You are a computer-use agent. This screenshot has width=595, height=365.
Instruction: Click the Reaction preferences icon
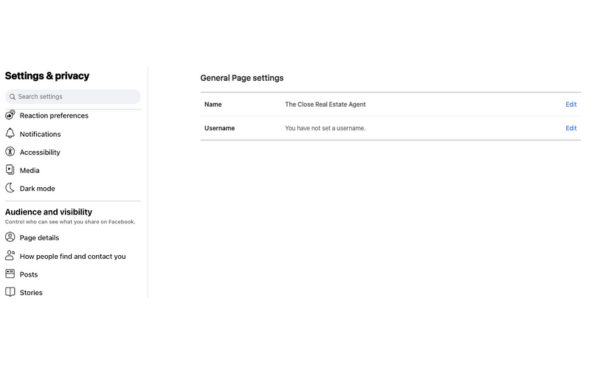[x=10, y=115]
